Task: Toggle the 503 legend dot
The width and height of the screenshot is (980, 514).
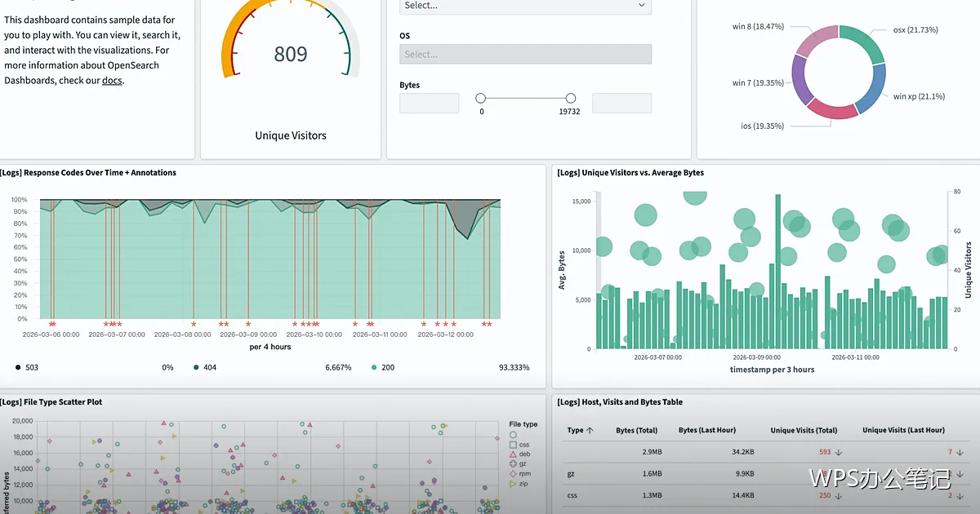Action: pos(19,368)
